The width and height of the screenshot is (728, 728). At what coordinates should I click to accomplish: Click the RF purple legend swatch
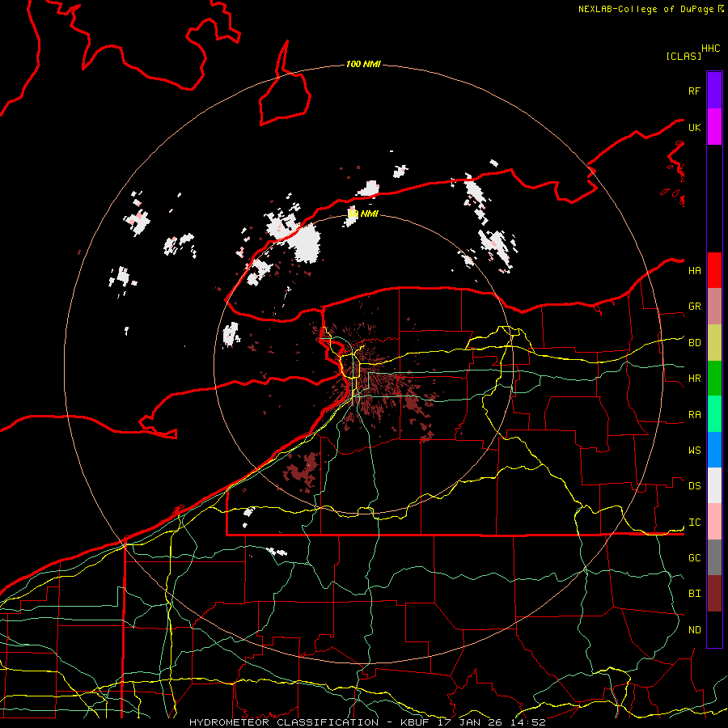714,91
